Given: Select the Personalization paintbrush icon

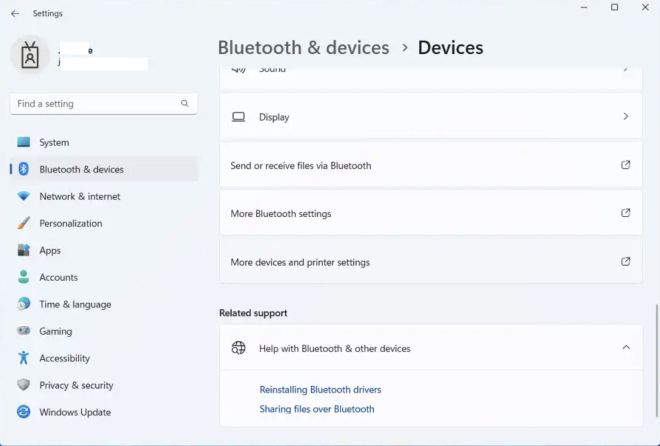Looking at the screenshot, I should pyautogui.click(x=24, y=223).
